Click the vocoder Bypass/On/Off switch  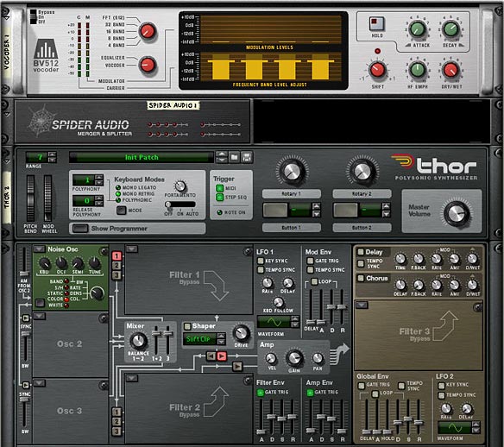pyautogui.click(x=33, y=16)
